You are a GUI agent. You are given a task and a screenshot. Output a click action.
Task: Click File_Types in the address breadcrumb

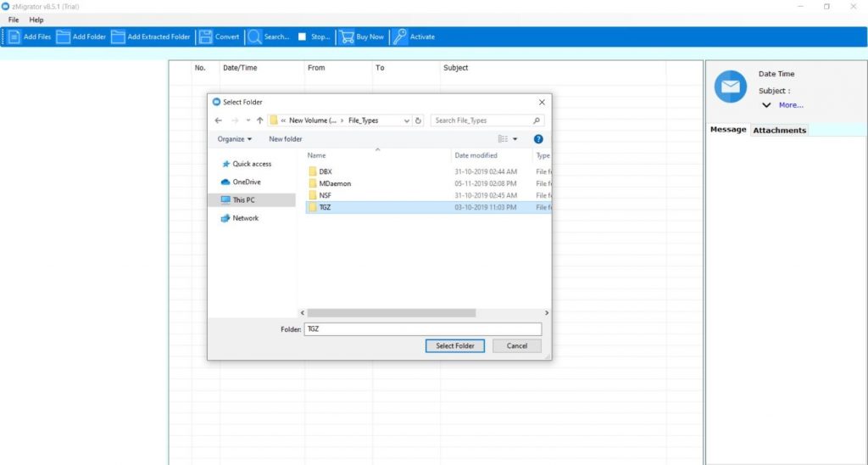tap(363, 120)
